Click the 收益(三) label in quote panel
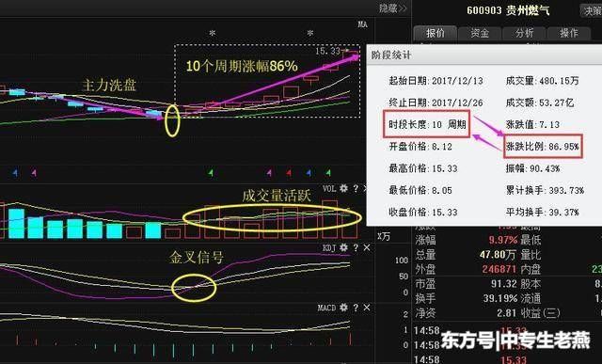 coord(540,313)
